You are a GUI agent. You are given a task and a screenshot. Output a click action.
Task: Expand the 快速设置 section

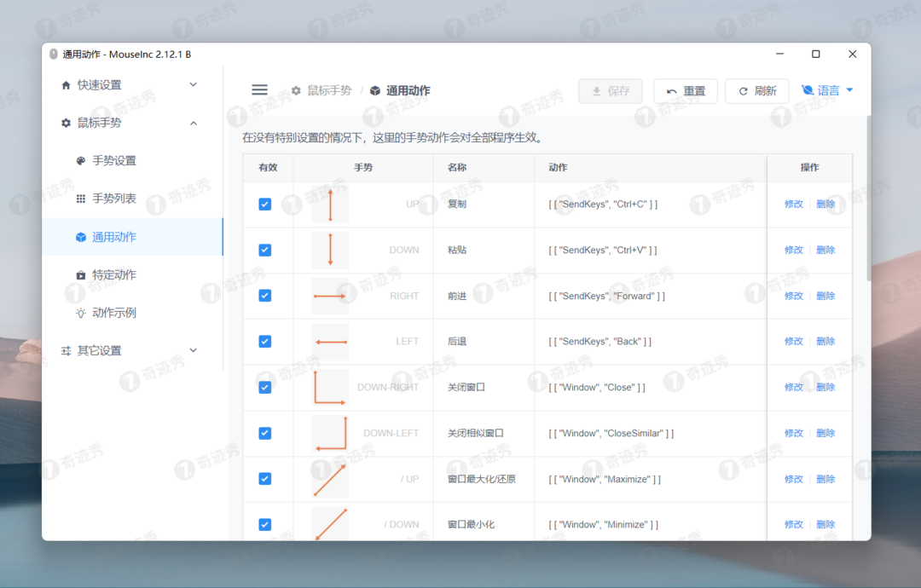[193, 84]
